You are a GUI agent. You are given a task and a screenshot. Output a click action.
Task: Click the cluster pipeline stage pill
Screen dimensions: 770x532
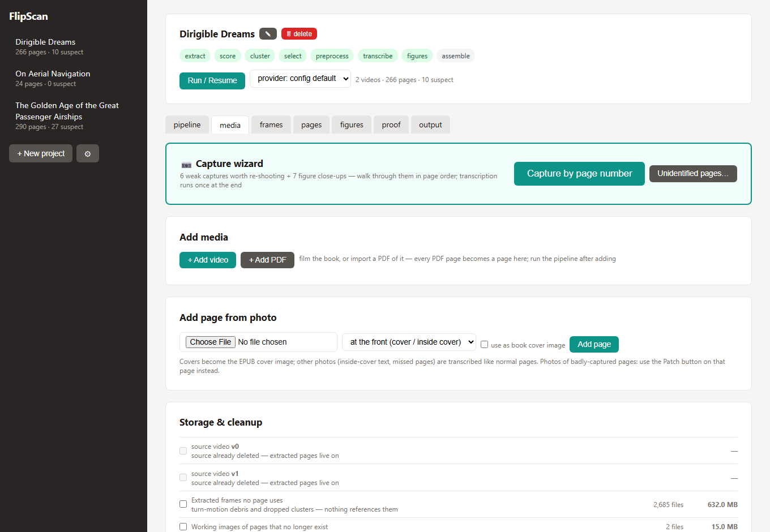(260, 55)
